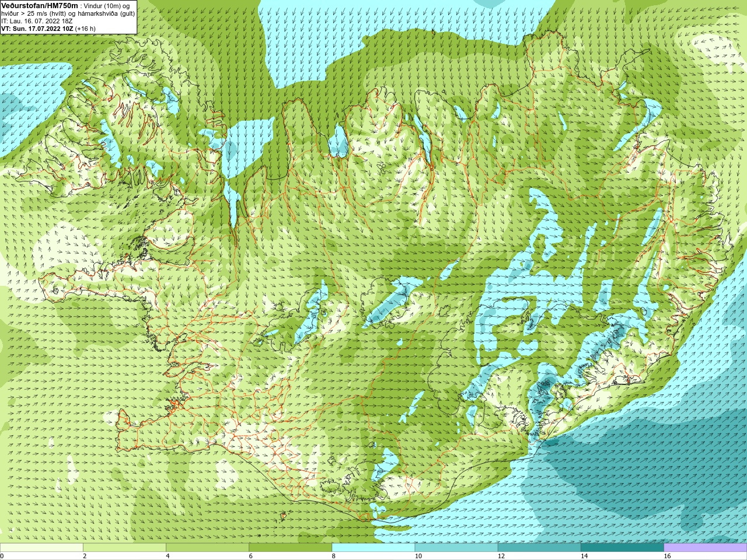Click the legend scale label '0'
Image resolution: width=747 pixels, height=560 pixels.
pyautogui.click(x=2, y=556)
